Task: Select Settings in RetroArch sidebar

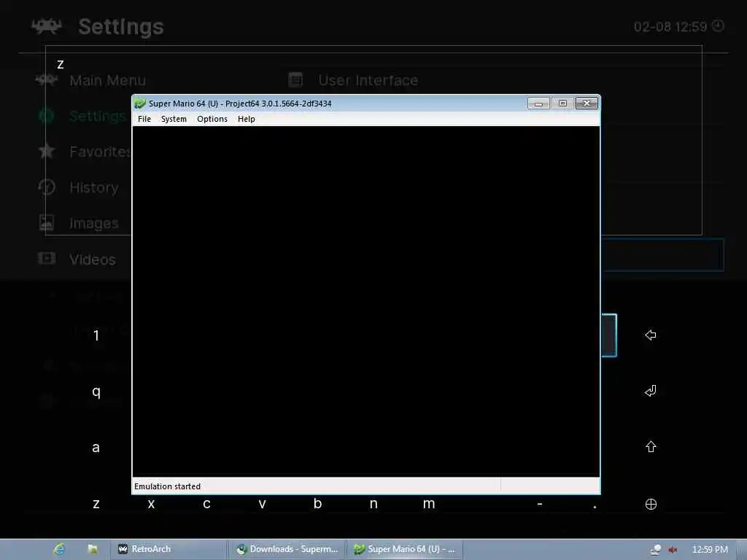Action: 98,116
